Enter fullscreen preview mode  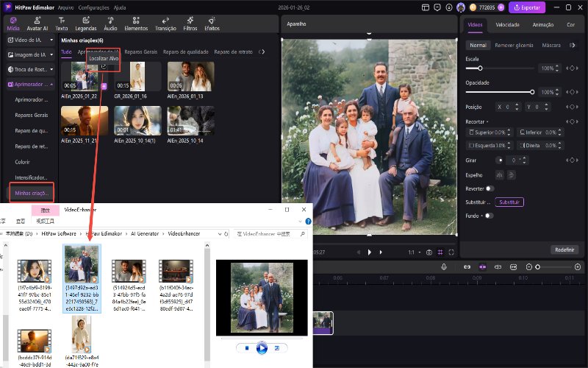point(451,252)
